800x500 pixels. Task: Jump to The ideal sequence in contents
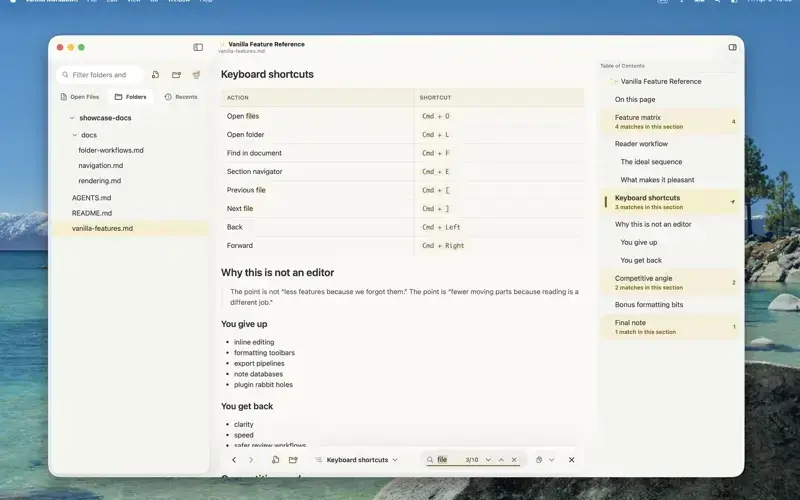coord(651,162)
